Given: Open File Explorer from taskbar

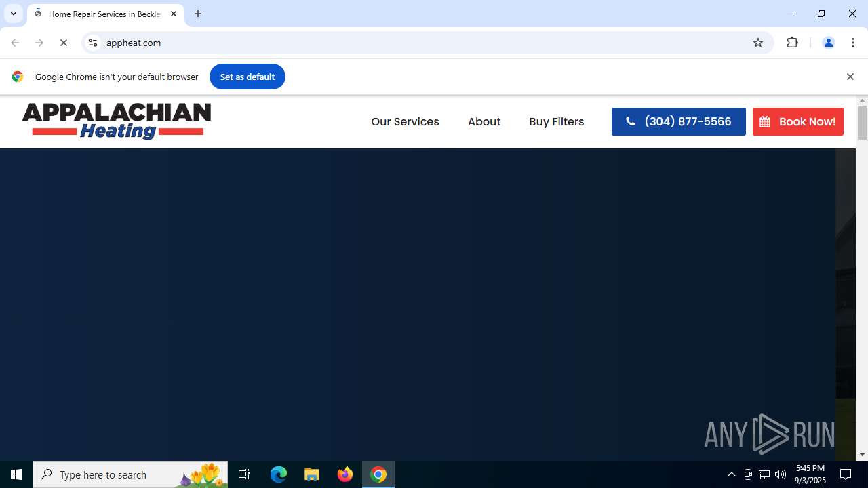Looking at the screenshot, I should 312,474.
